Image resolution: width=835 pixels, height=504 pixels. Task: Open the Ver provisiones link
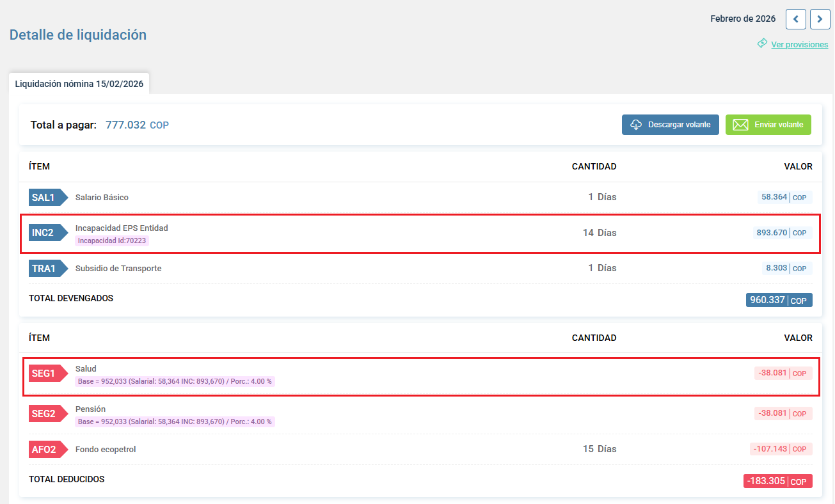799,45
